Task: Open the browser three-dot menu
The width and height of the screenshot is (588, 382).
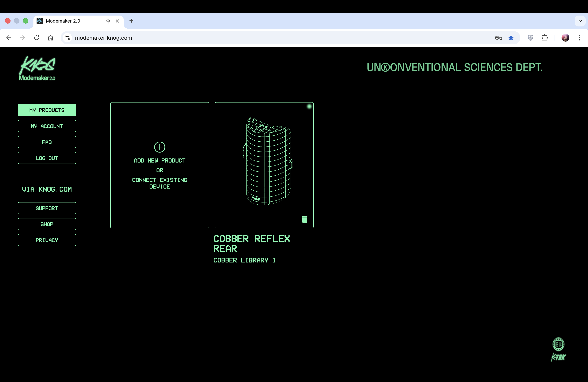Action: coord(580,38)
